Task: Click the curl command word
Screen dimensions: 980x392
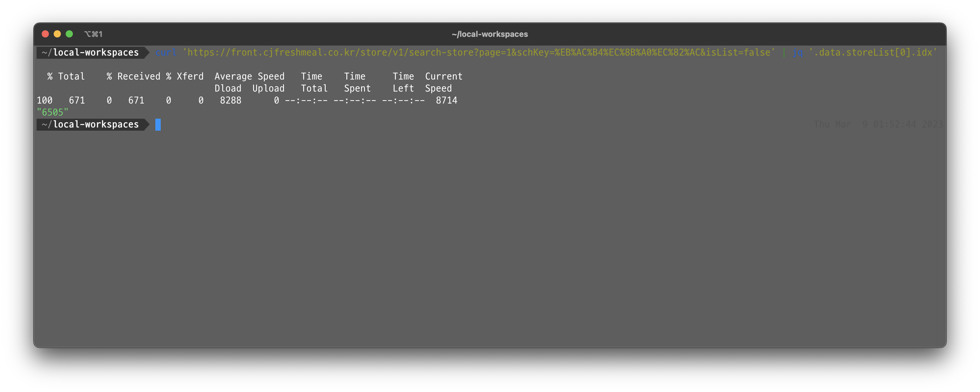Action: (x=166, y=52)
